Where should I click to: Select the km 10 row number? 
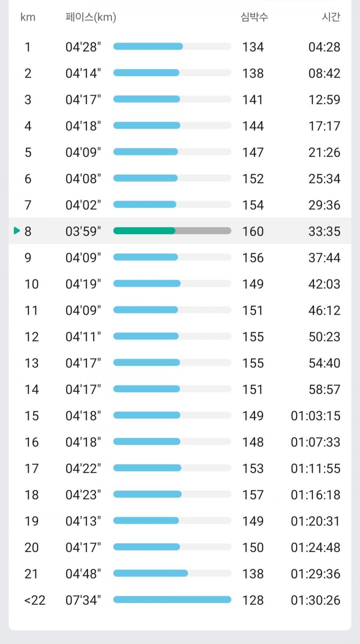pos(32,284)
